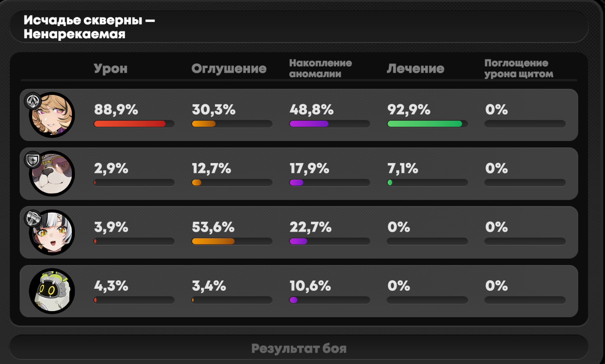Click the orange 53,6% stun bar

coord(213,241)
